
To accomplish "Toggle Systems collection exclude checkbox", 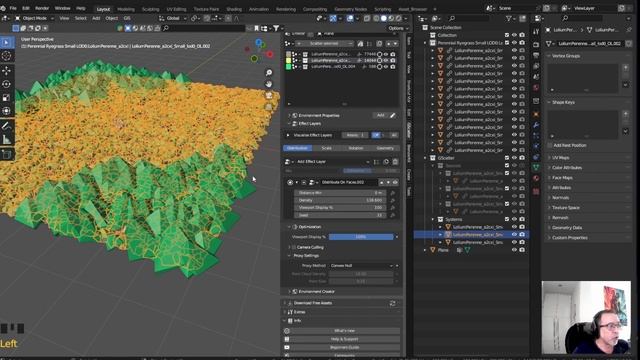I will [x=507, y=219].
